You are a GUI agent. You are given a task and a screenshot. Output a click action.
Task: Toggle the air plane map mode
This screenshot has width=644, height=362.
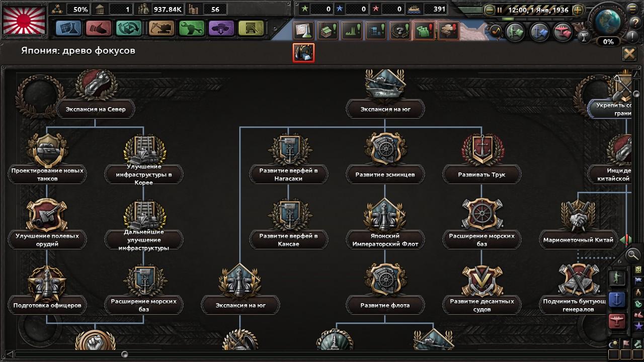pos(617,322)
